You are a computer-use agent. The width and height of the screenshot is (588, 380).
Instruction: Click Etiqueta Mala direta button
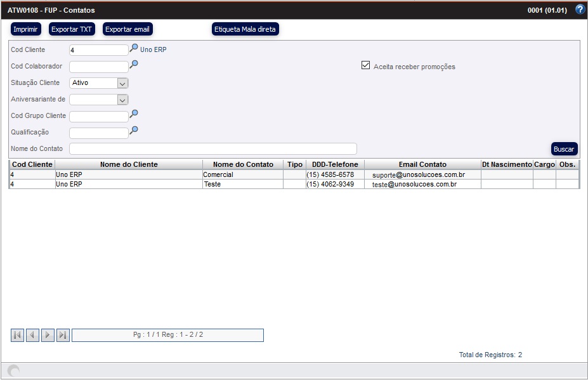tap(245, 29)
